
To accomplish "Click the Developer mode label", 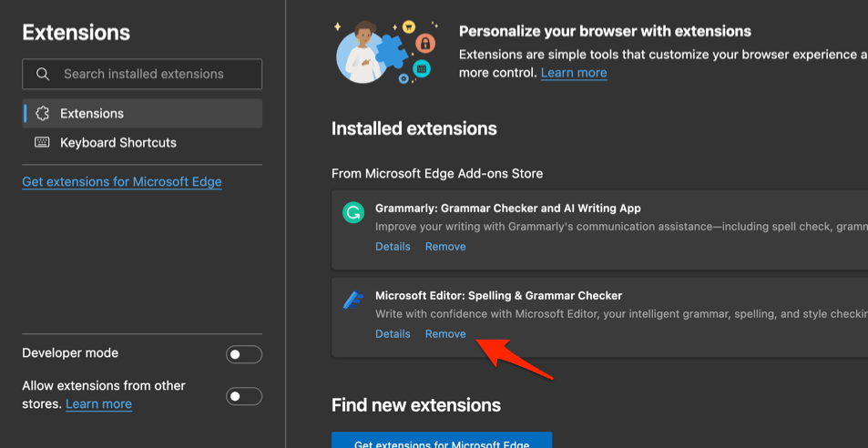I will click(70, 353).
